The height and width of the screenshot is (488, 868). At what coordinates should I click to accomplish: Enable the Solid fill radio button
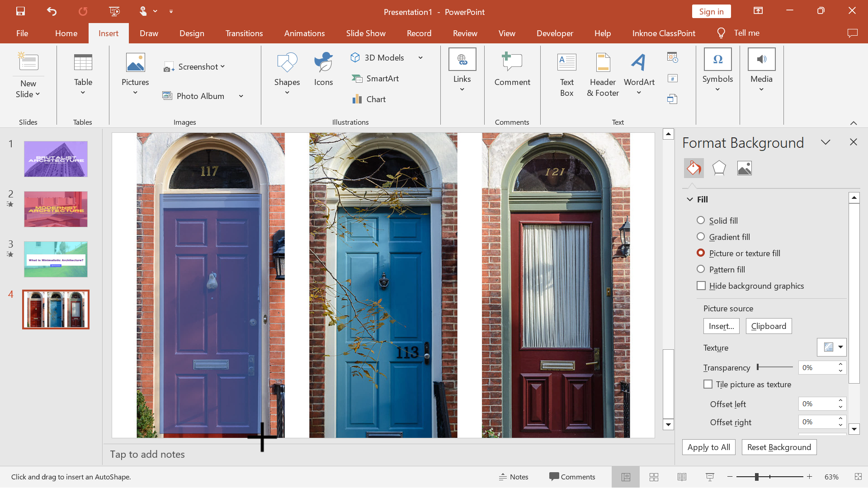702,220
